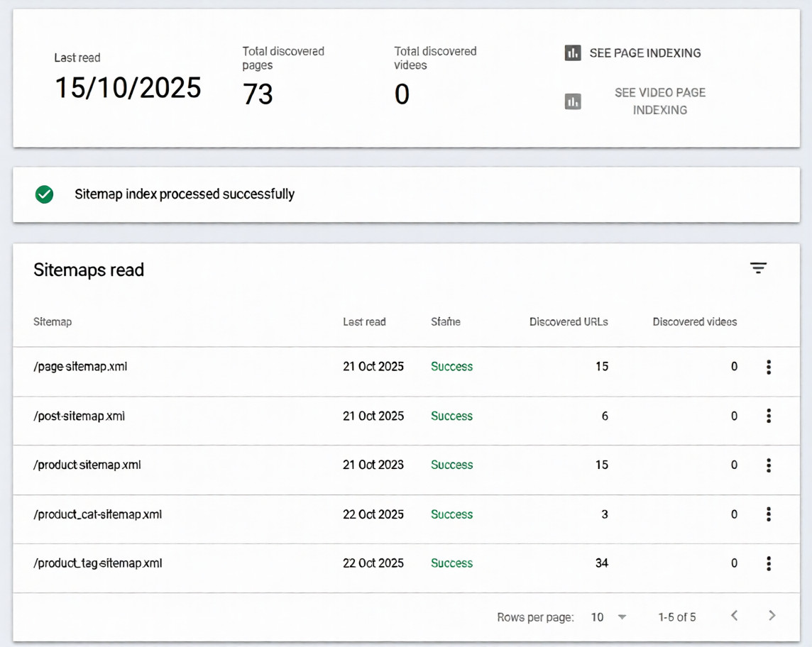Sort by the Last read column
This screenshot has width=812, height=647.
(364, 321)
